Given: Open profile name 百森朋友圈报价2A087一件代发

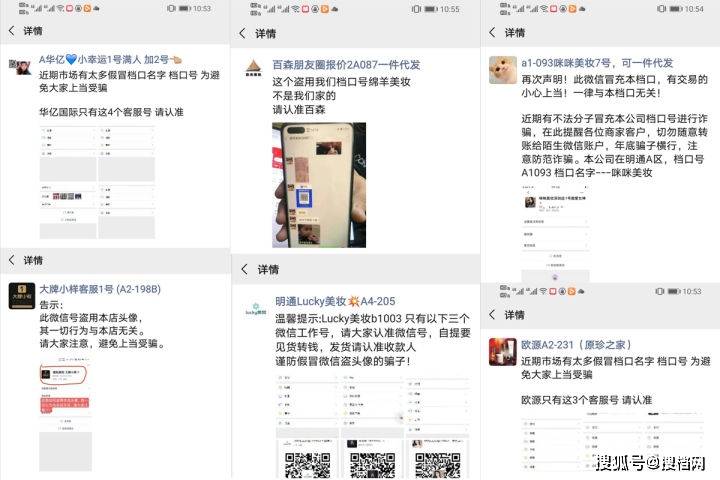Looking at the screenshot, I should [346, 65].
